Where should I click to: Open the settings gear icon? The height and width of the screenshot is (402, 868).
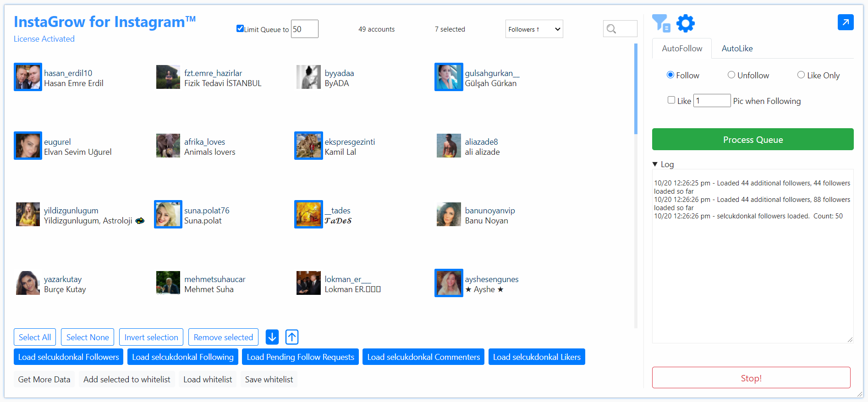tap(686, 23)
